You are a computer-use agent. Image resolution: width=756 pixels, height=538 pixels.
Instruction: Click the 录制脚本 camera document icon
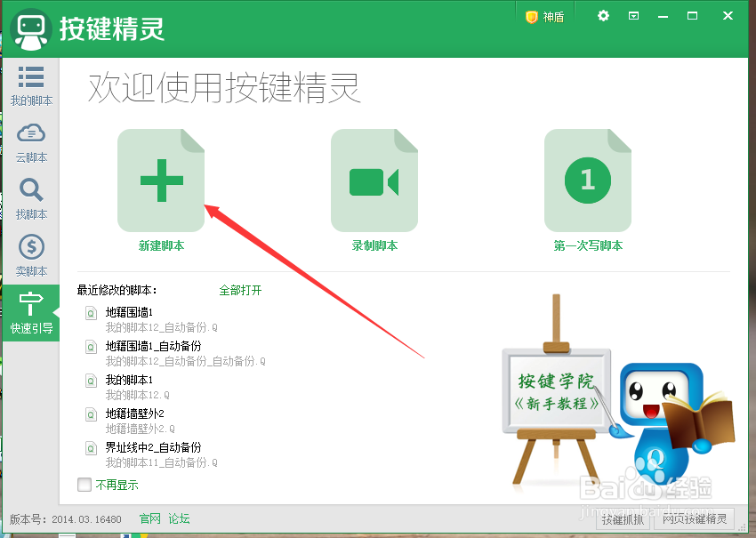click(x=374, y=181)
